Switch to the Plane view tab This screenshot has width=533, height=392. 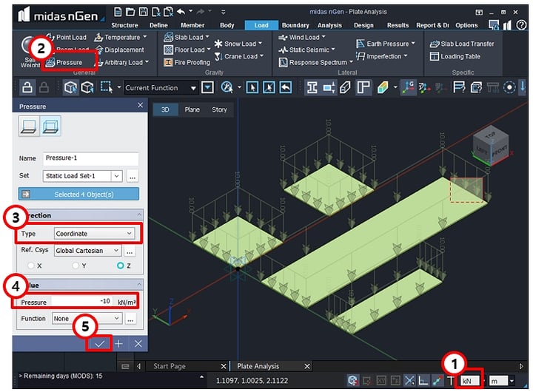click(x=192, y=109)
